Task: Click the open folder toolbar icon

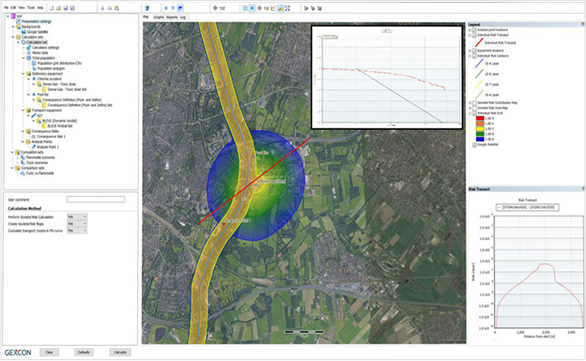Action: [59, 8]
